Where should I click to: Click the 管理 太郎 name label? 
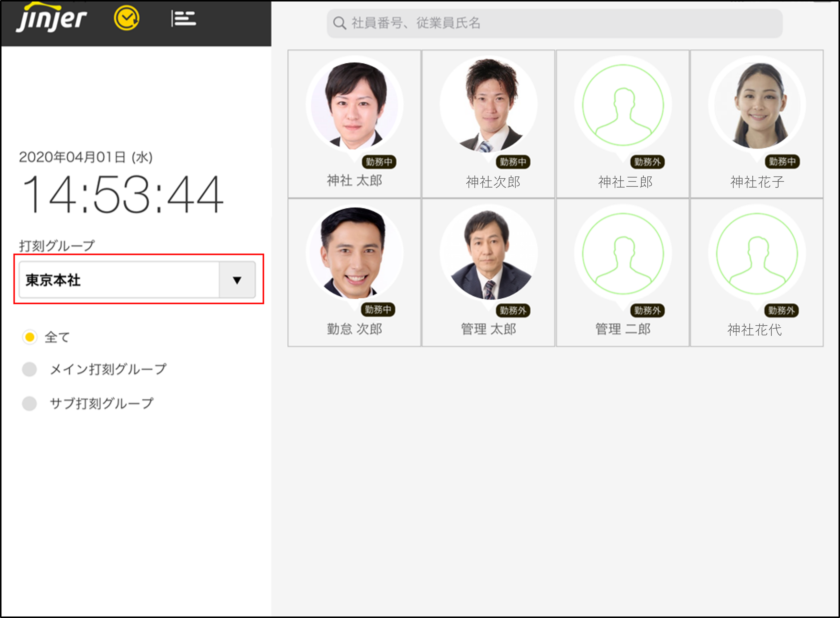tap(488, 329)
